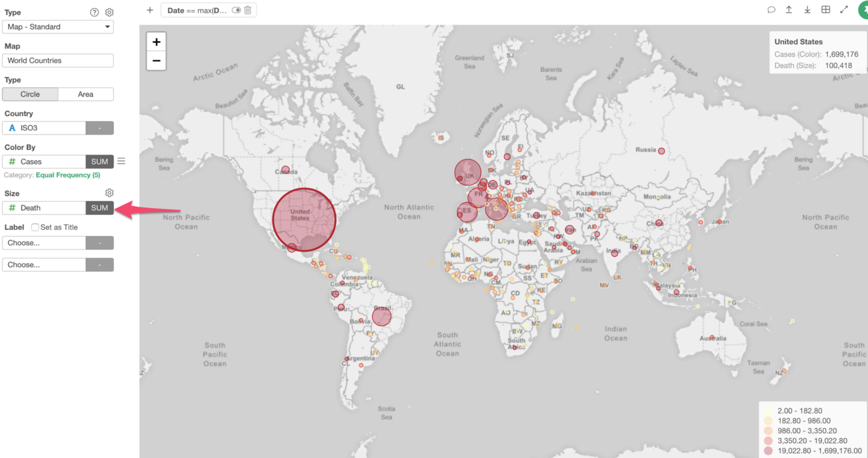
Task: Open the comment bubble icon
Action: coord(771,10)
